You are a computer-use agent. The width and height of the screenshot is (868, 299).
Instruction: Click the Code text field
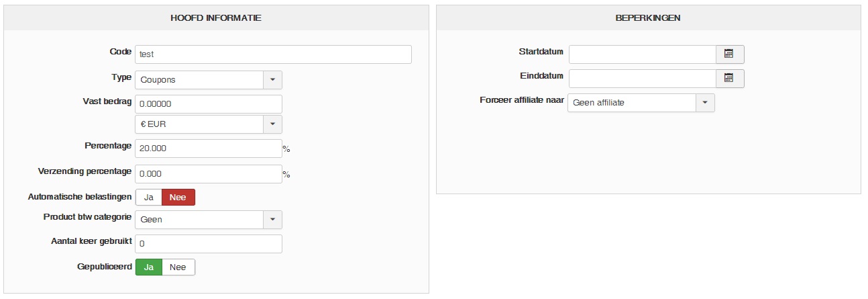tap(273, 54)
